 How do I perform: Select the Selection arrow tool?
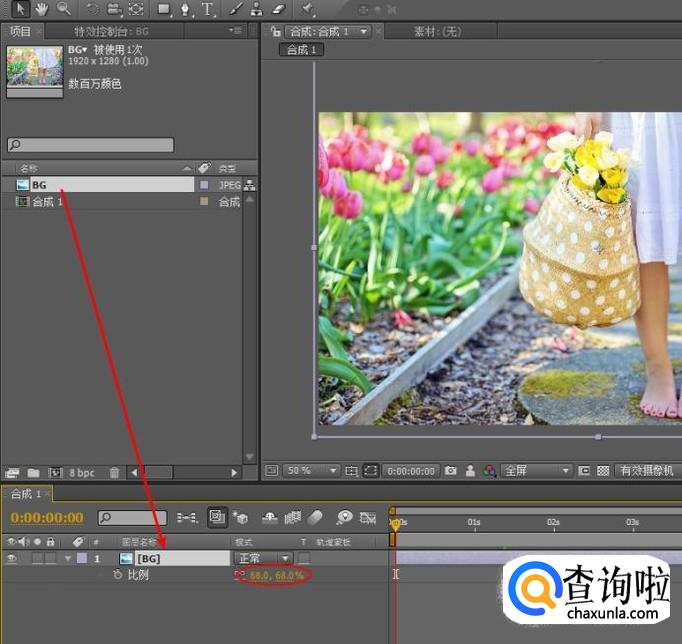coord(20,9)
